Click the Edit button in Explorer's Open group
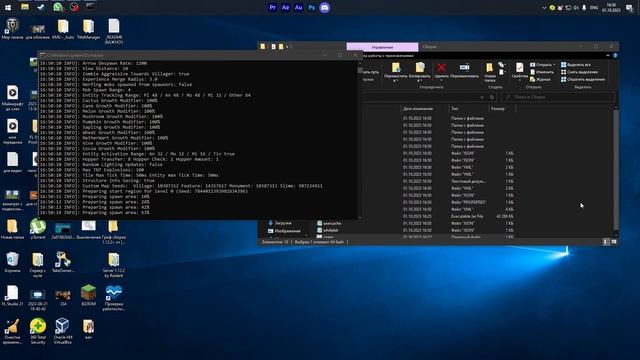This screenshot has width=640, height=360. point(542,72)
